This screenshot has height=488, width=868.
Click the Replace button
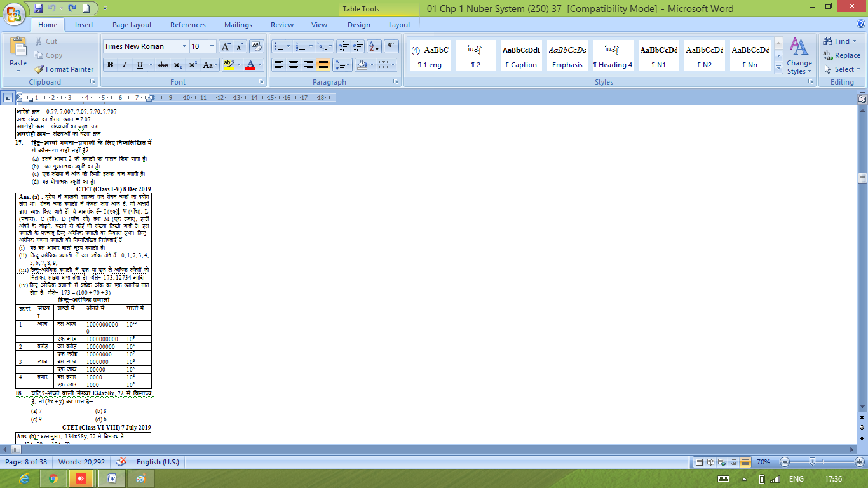click(x=842, y=55)
